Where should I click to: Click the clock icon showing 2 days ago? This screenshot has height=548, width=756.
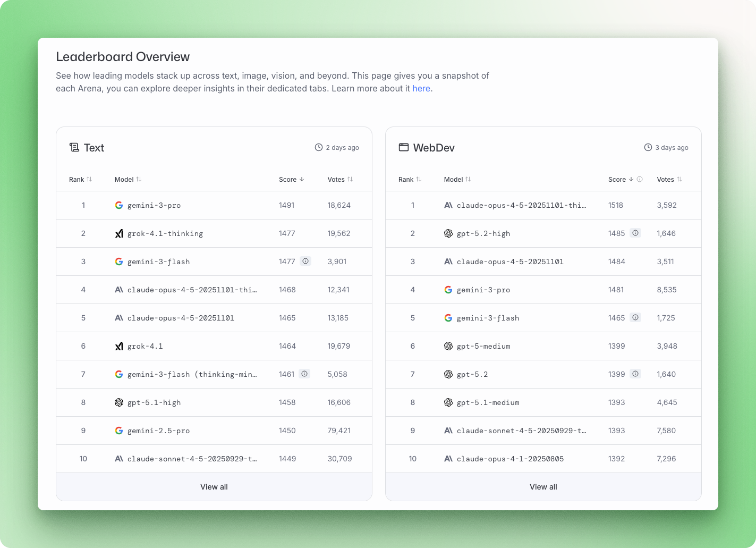pyautogui.click(x=318, y=147)
